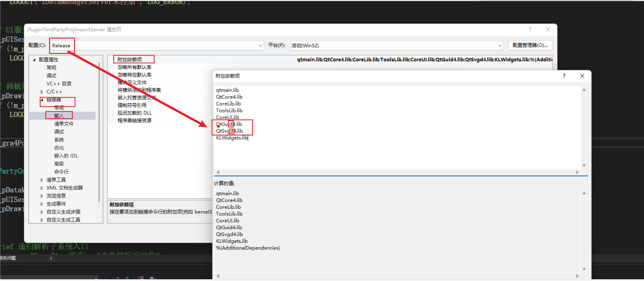Select the 忽略所有默认库 property row

click(134, 67)
